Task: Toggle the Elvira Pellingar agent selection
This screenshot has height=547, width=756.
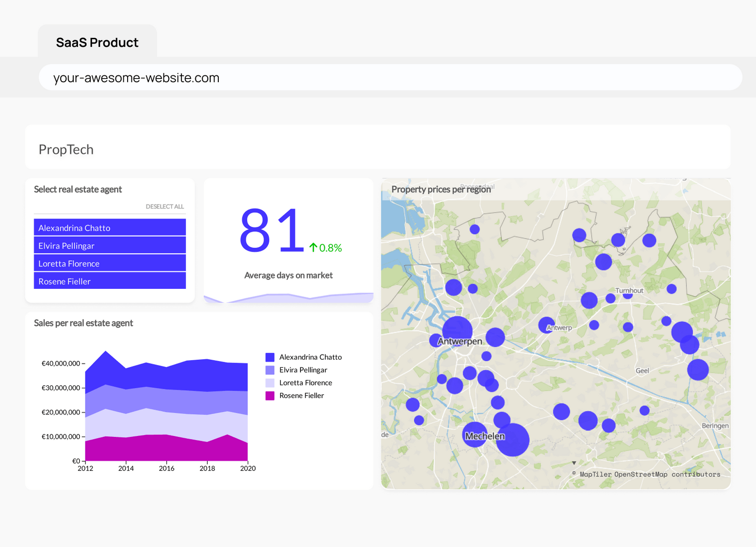Action: (110, 245)
